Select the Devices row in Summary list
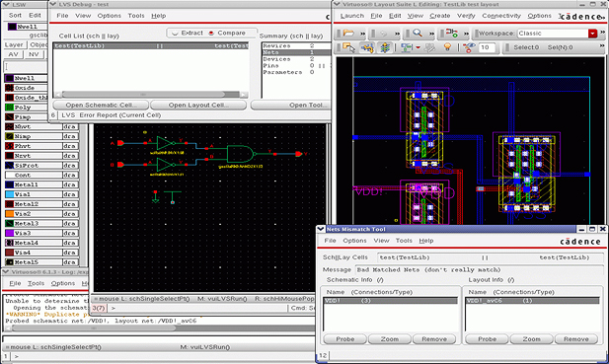This screenshot has width=609, height=364. point(297,59)
